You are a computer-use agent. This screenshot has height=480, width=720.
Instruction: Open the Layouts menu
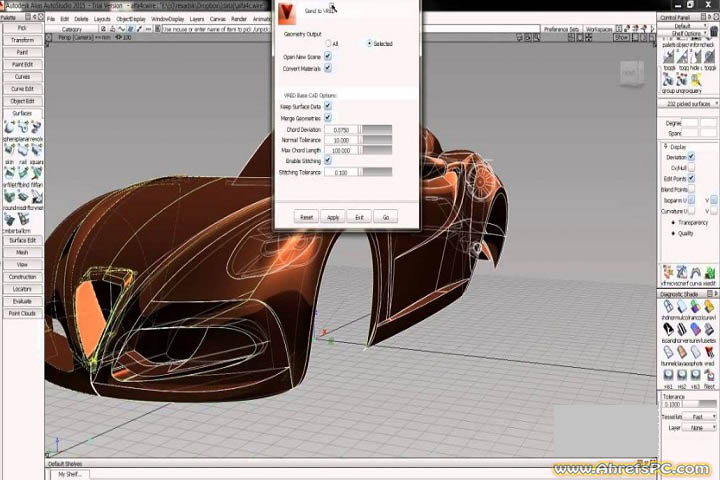[x=102, y=19]
